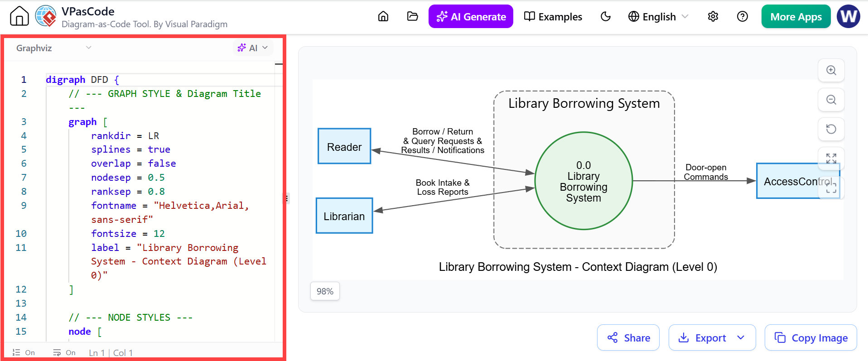Click the More Apps button

(x=796, y=17)
